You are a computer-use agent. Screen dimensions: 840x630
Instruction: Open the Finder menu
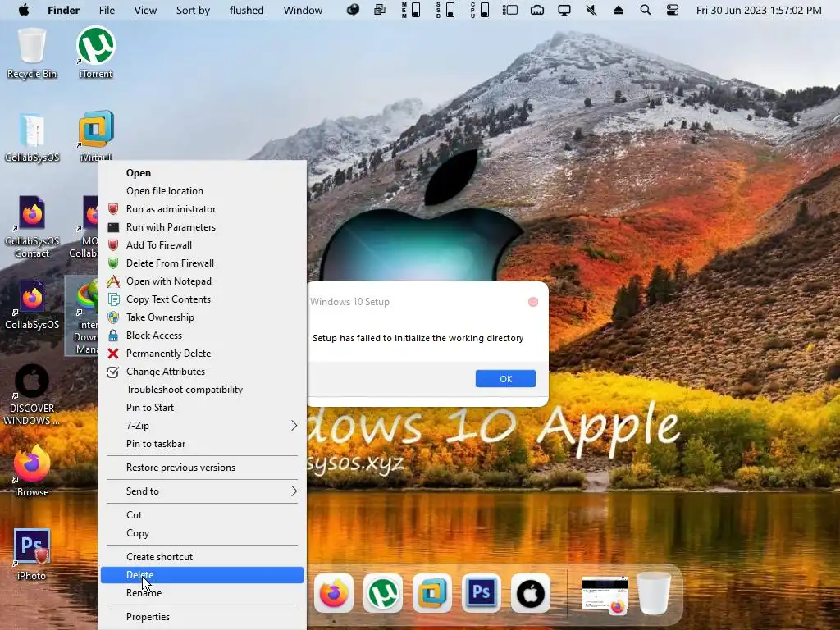(x=63, y=10)
